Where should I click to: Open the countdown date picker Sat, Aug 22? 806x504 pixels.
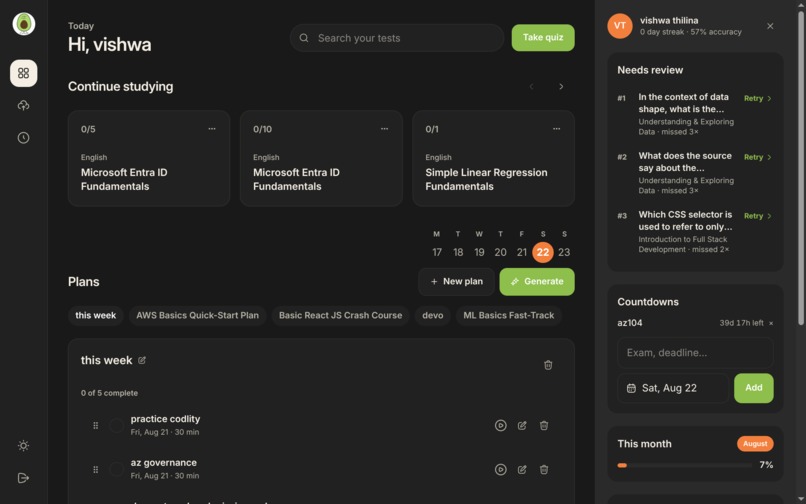(673, 388)
